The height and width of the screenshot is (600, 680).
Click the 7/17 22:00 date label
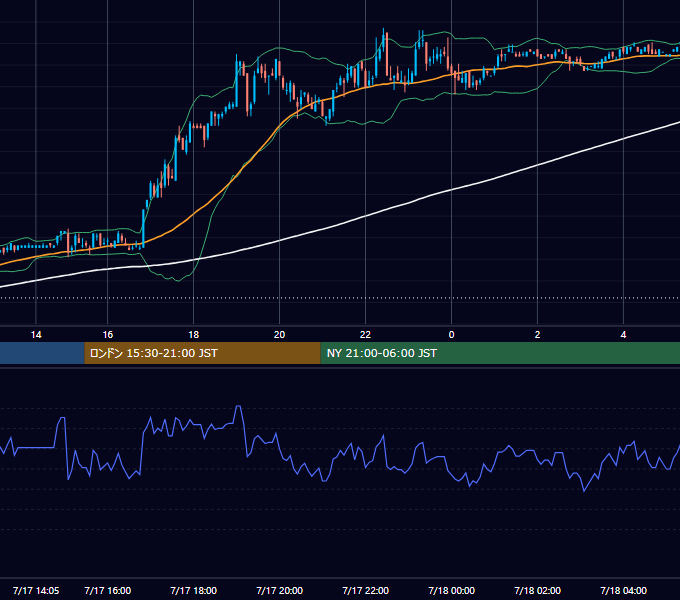365,590
